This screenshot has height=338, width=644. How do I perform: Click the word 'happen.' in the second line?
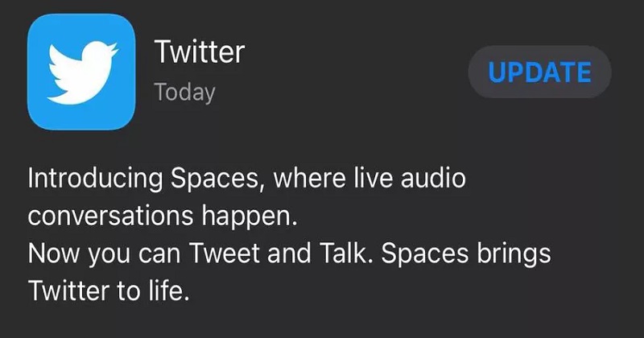250,216
